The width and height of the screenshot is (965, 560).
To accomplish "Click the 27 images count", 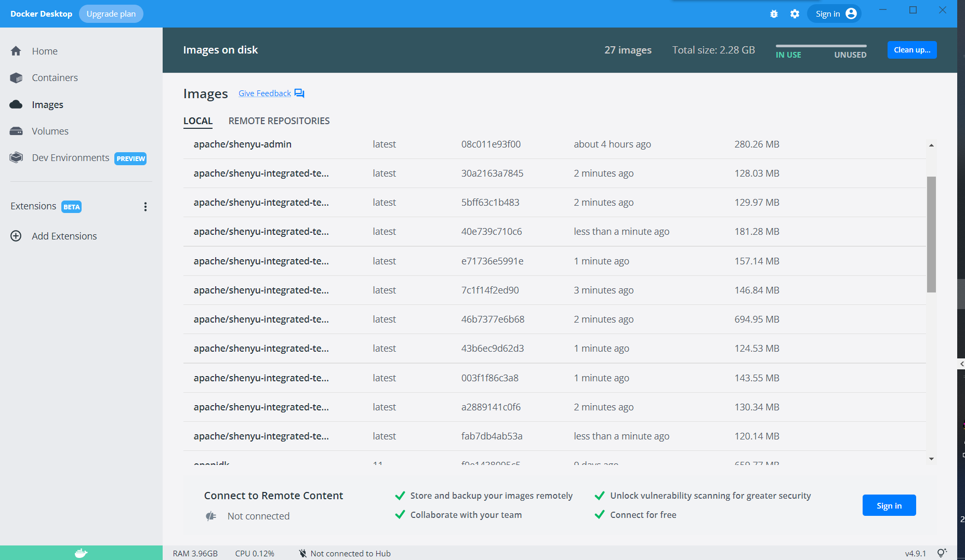I will pos(628,50).
